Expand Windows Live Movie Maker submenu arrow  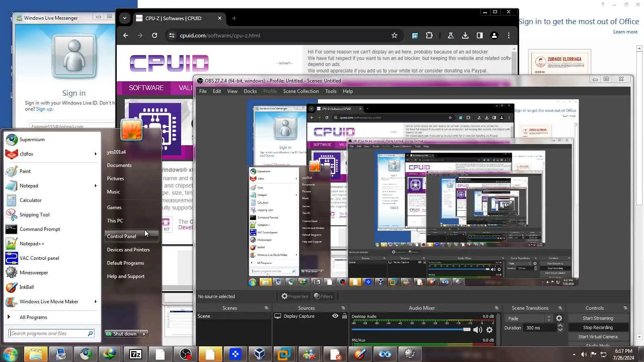[96, 302]
